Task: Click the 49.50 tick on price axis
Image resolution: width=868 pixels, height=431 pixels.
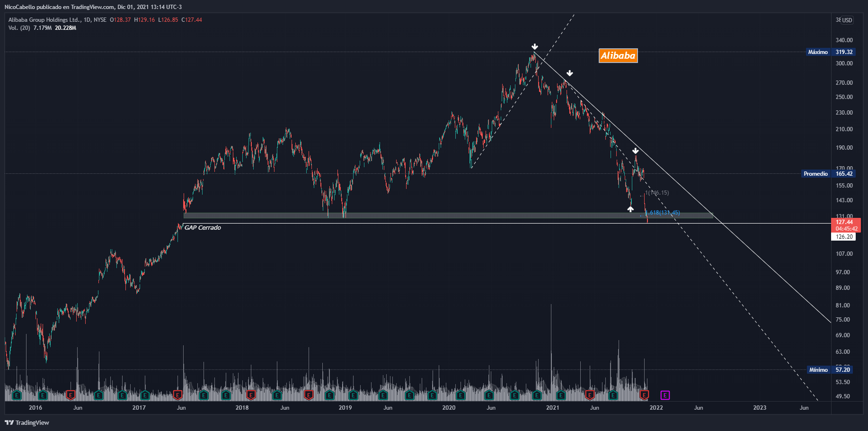Action: click(843, 396)
